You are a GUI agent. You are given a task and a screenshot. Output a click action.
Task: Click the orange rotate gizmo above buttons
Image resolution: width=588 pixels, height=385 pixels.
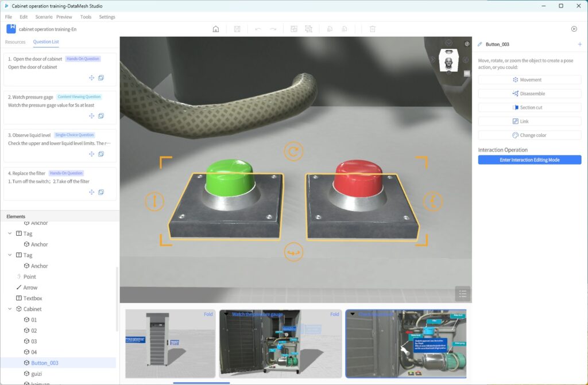293,152
